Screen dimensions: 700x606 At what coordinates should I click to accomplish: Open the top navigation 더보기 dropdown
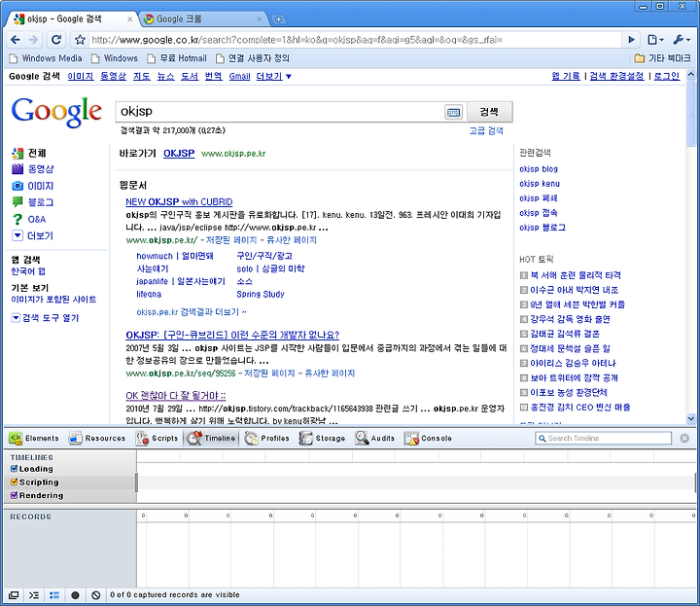(273, 77)
